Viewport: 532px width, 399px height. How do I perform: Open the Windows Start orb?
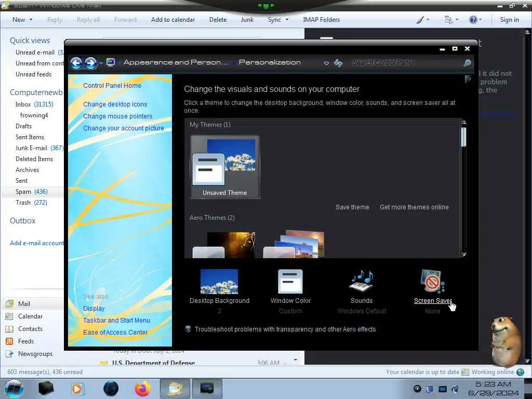click(x=14, y=389)
